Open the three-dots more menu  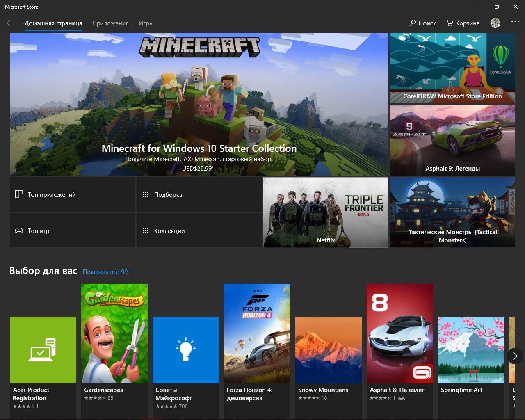[x=515, y=22]
